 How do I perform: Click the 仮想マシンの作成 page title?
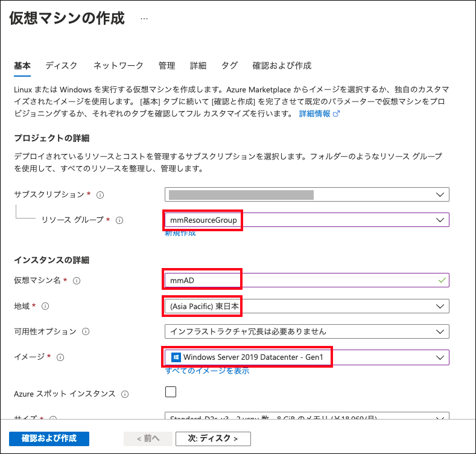(x=67, y=18)
